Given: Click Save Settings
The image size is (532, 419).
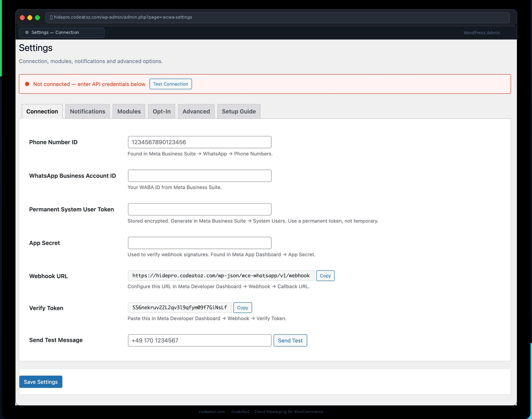Looking at the screenshot, I should tap(41, 382).
